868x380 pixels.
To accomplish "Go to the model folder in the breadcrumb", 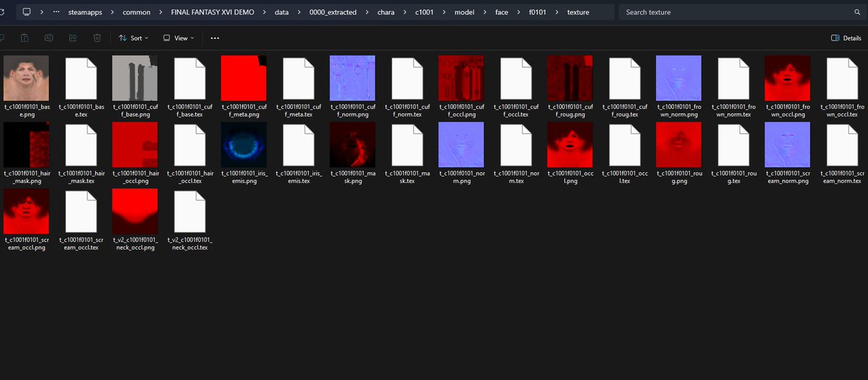I will click(464, 12).
